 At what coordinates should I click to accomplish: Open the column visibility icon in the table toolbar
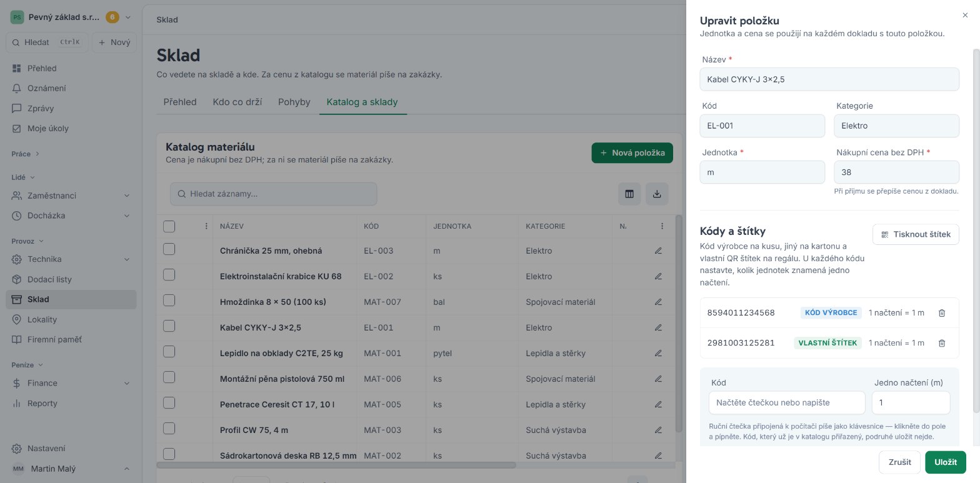point(629,194)
